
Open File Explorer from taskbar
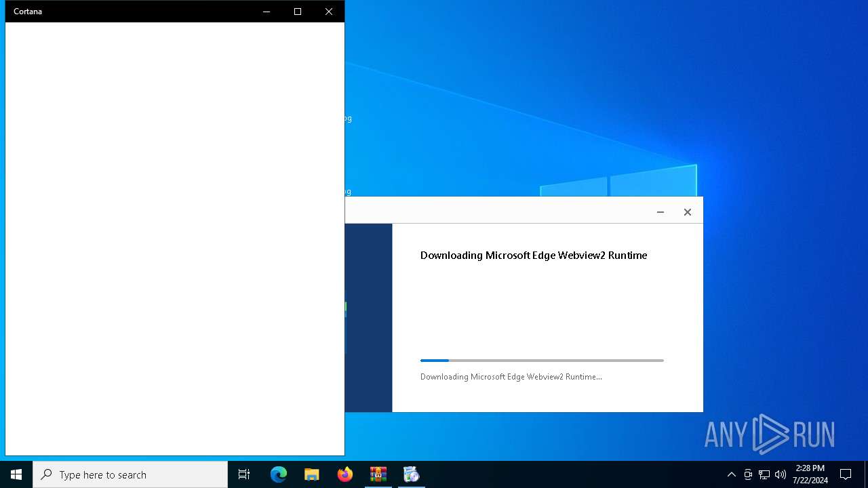[311, 474]
